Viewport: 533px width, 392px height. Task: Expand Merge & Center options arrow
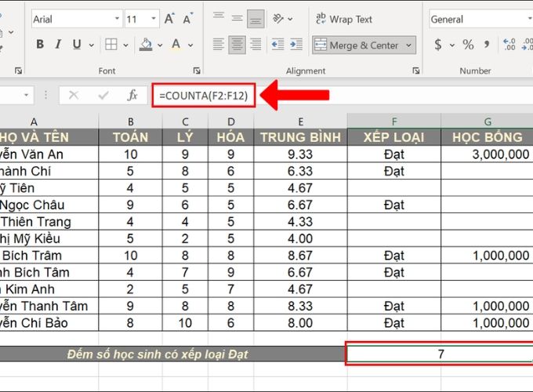[x=408, y=45]
